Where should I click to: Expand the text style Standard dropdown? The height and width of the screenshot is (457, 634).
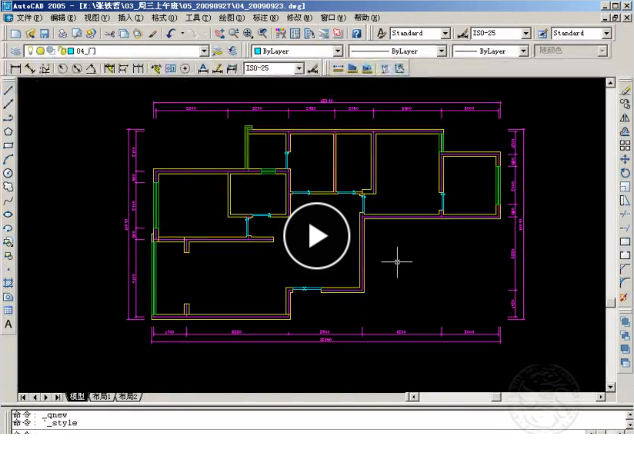[445, 33]
